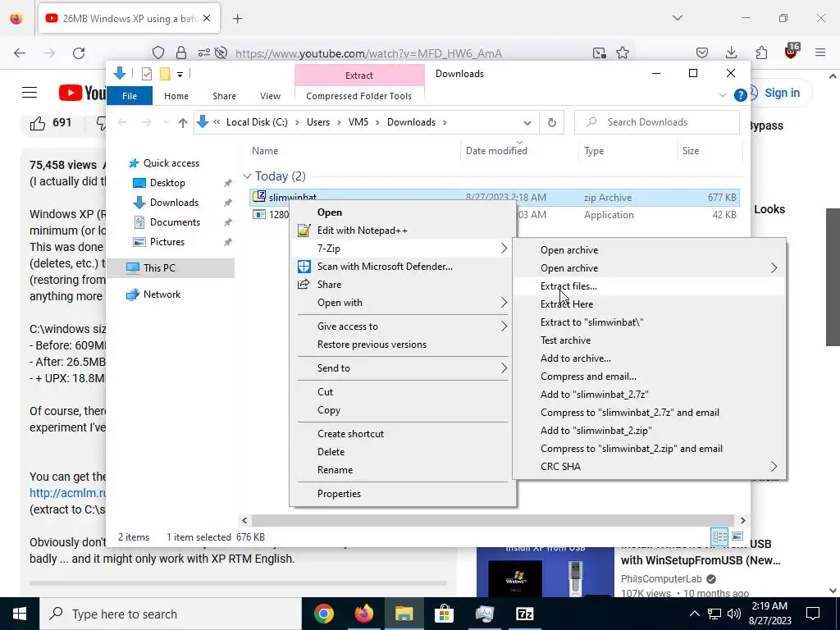This screenshot has height=630, width=840.
Task: Expand the Explorer ribbon chevron
Action: (722, 95)
